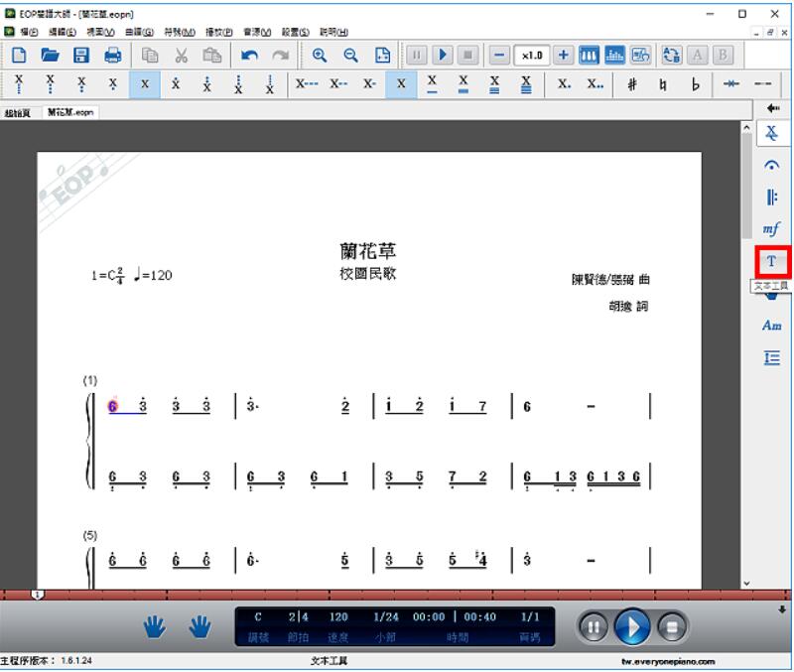Viewport: 794px width, 672px height.
Task: Click the compress spacing arrows icon
Action: 731,84
